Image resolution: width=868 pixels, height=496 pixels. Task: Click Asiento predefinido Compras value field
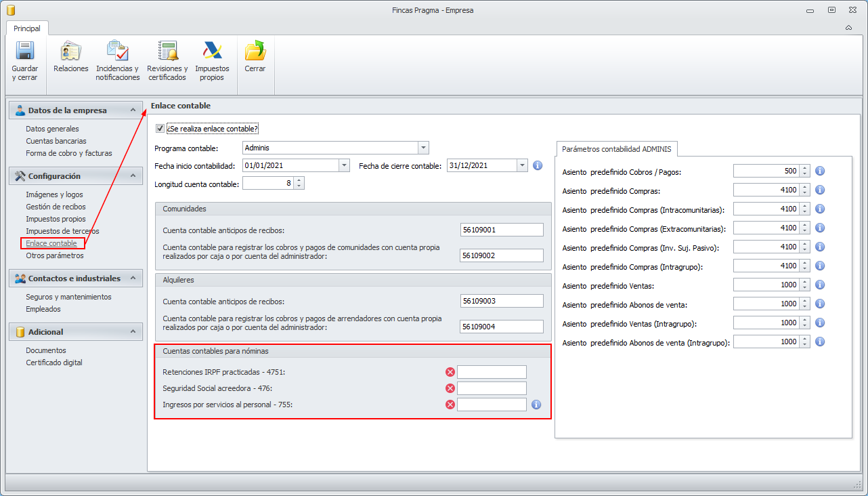pyautogui.click(x=766, y=190)
